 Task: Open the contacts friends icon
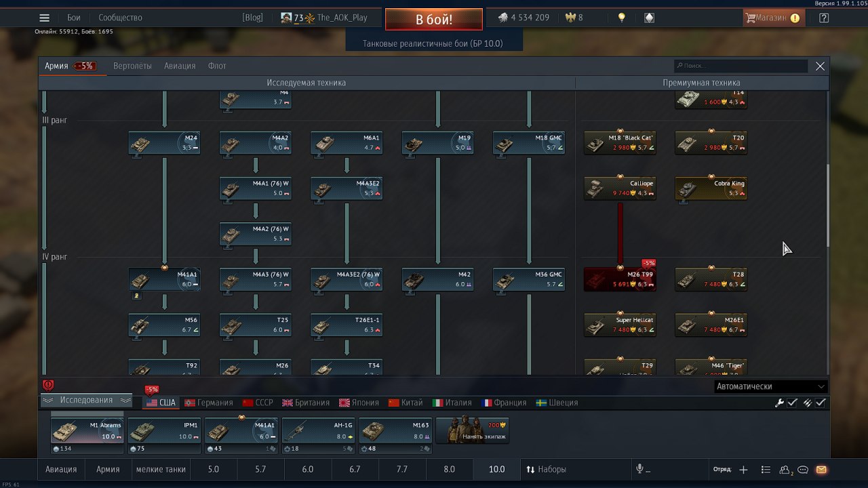[785, 470]
